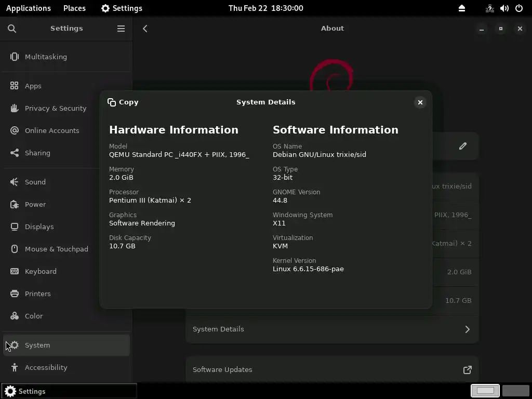Open Software Updates row
The height and width of the screenshot is (399, 532).
[x=332, y=370]
